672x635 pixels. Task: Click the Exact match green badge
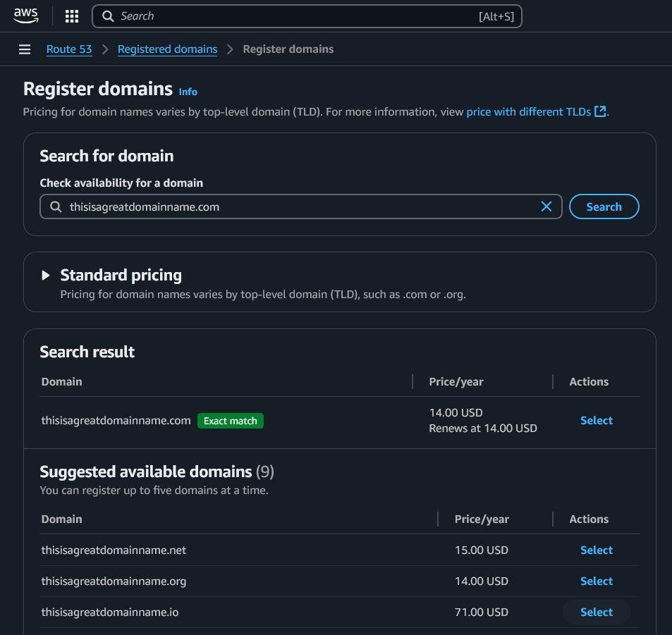pyautogui.click(x=230, y=421)
